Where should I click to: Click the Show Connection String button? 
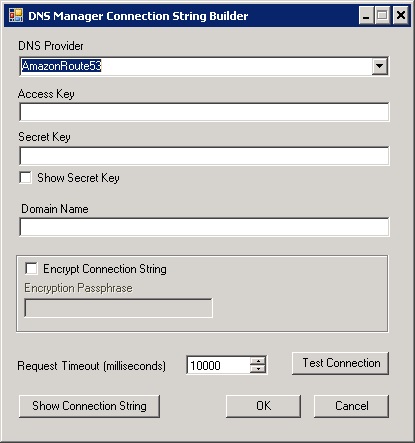tap(89, 406)
